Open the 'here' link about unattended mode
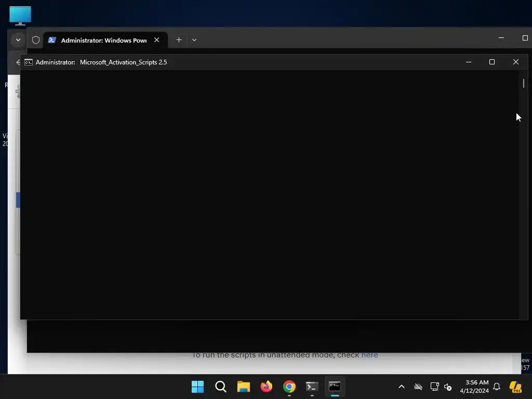The image size is (532, 399). (369, 355)
